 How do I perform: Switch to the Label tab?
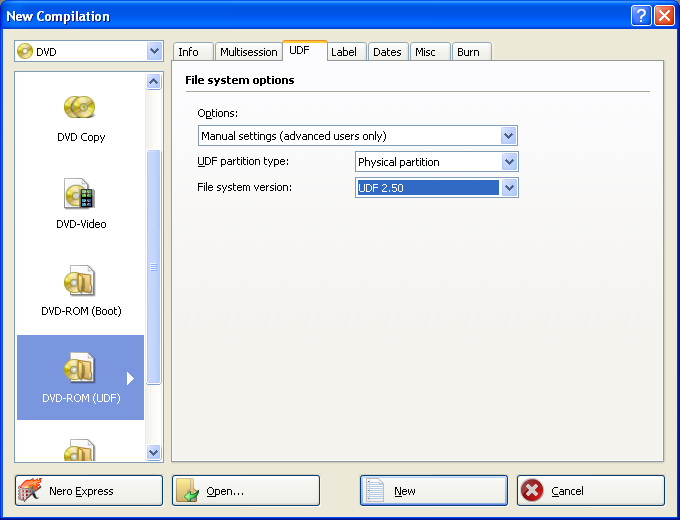(x=344, y=52)
